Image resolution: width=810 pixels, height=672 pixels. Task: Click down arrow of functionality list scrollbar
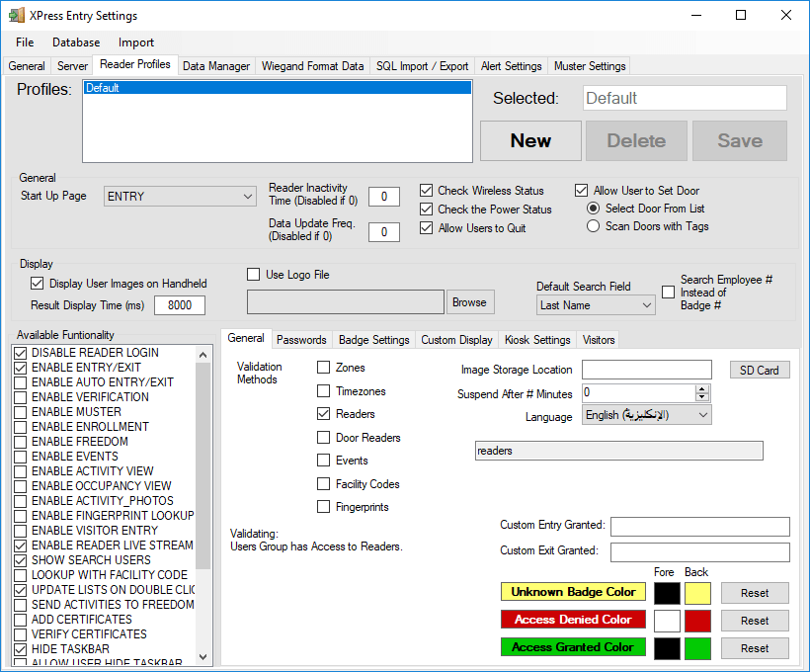[203, 657]
